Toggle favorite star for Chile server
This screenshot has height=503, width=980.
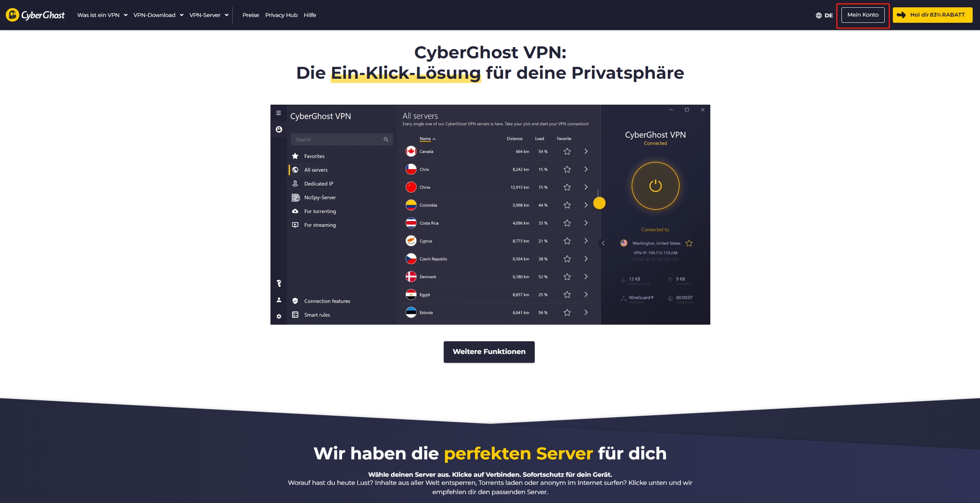point(565,169)
